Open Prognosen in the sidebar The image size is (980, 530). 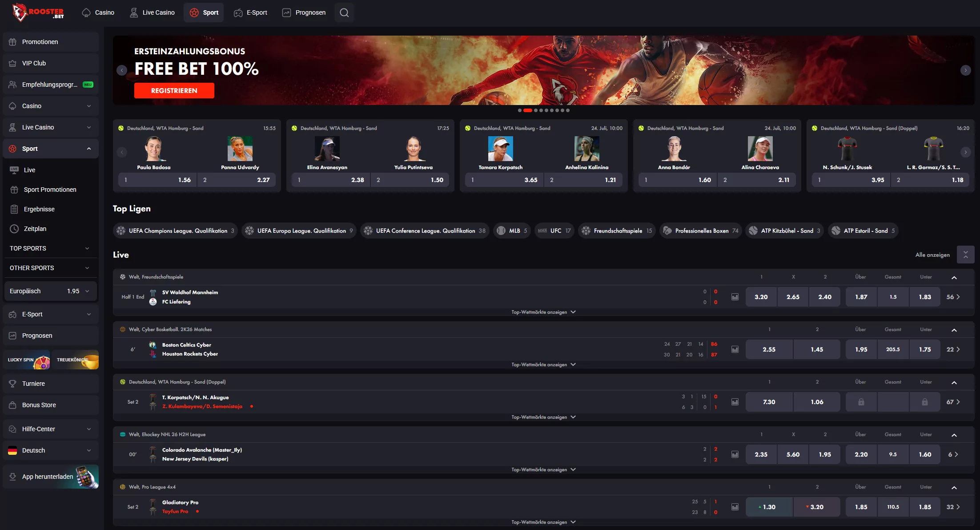(51, 336)
